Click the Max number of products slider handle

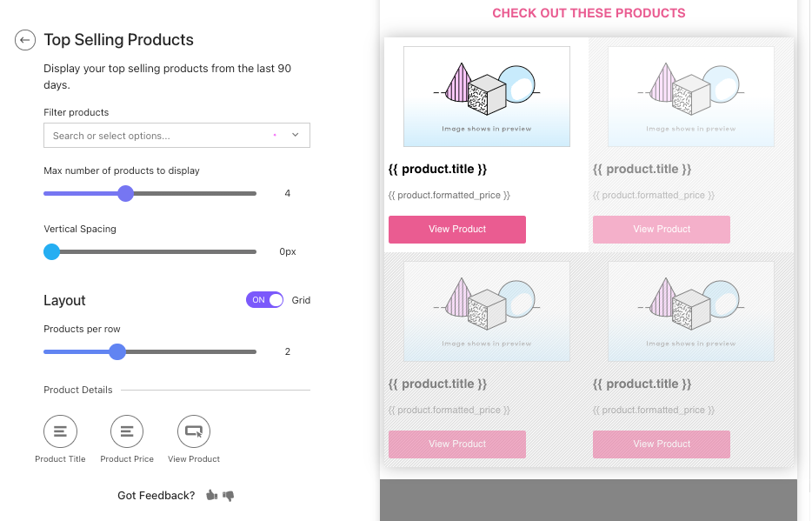125,193
